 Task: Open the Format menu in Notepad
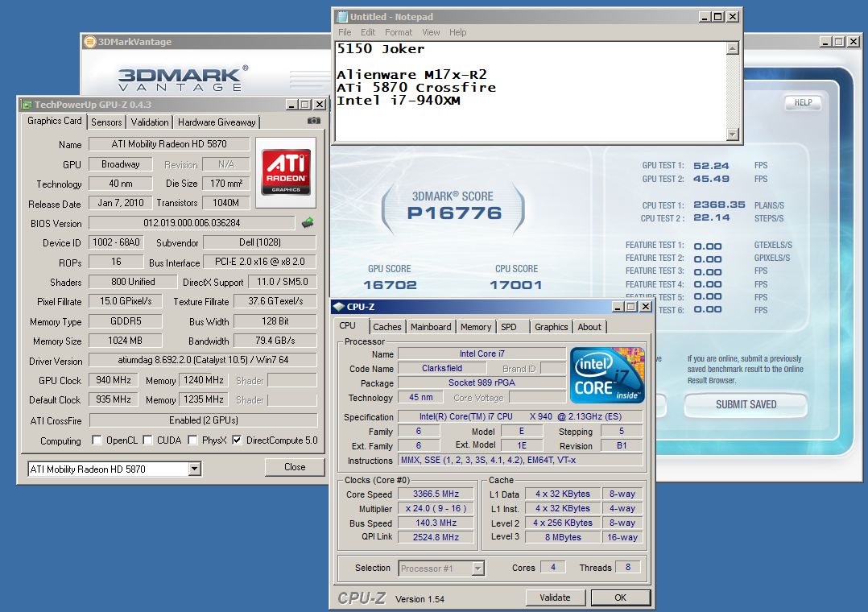coord(398,32)
